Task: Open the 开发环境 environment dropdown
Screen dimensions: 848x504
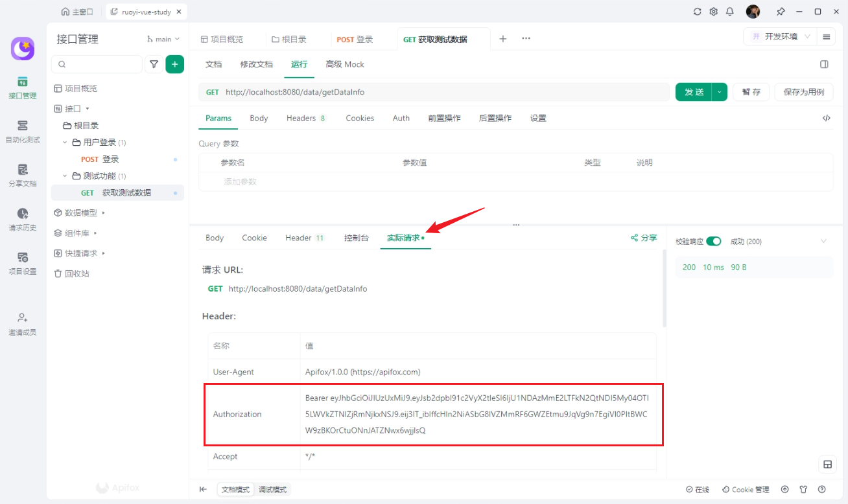Action: click(781, 37)
